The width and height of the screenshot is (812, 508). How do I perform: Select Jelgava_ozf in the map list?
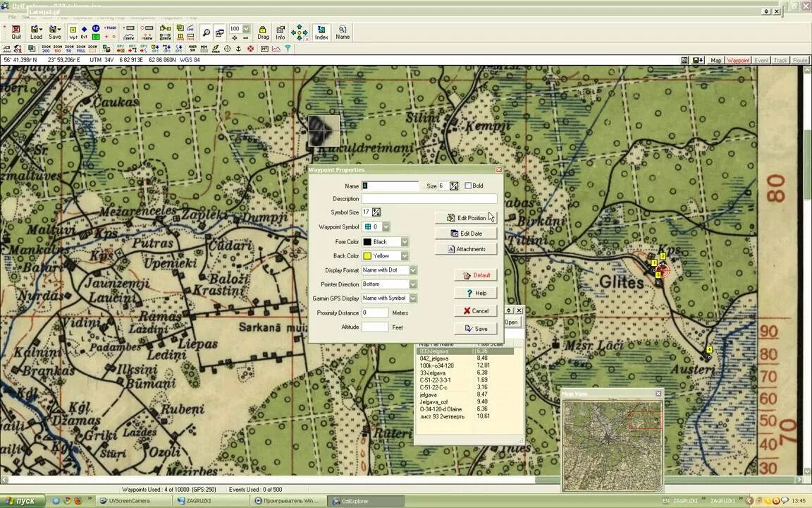click(x=434, y=401)
